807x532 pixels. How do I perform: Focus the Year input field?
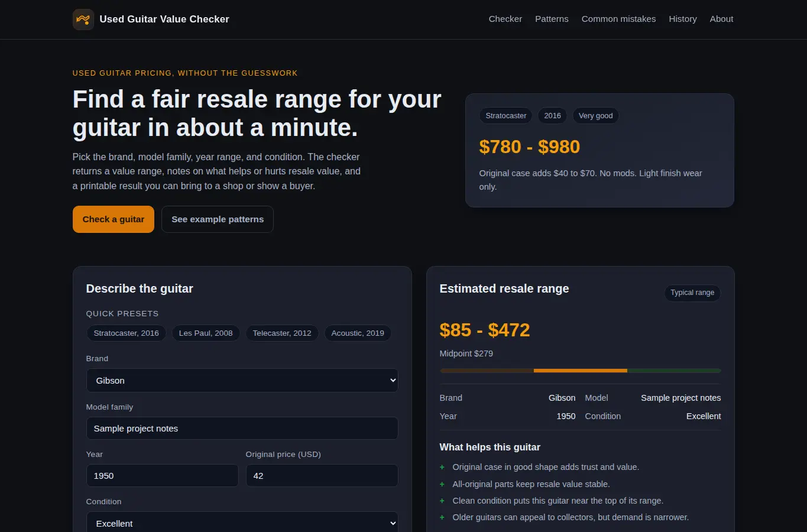click(x=163, y=476)
